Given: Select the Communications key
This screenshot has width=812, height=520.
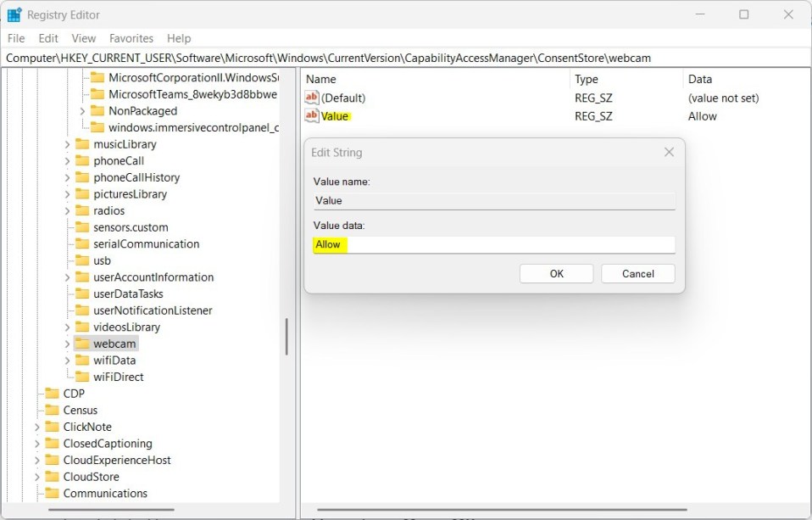Looking at the screenshot, I should coord(105,493).
